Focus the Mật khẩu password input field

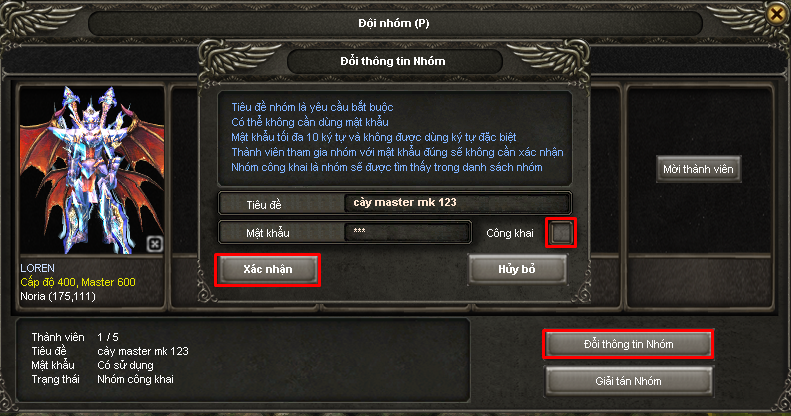[407, 232]
